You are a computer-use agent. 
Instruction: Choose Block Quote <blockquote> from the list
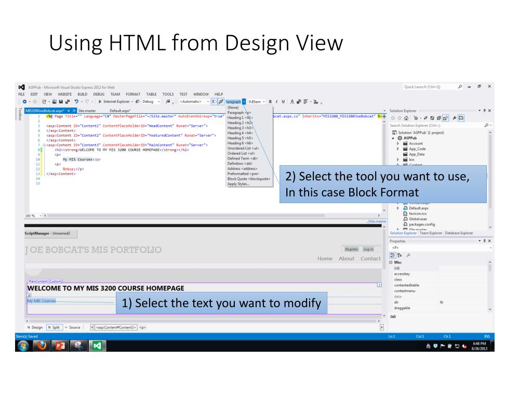click(249, 179)
